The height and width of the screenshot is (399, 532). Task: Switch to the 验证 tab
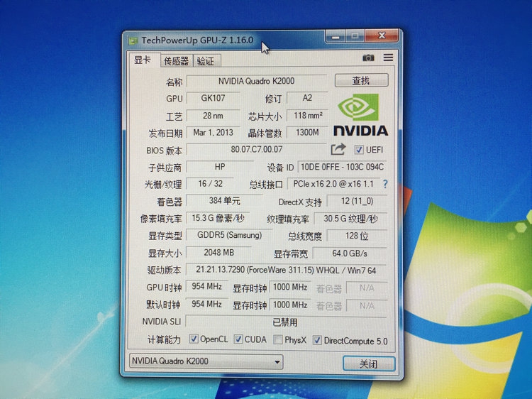pos(206,62)
